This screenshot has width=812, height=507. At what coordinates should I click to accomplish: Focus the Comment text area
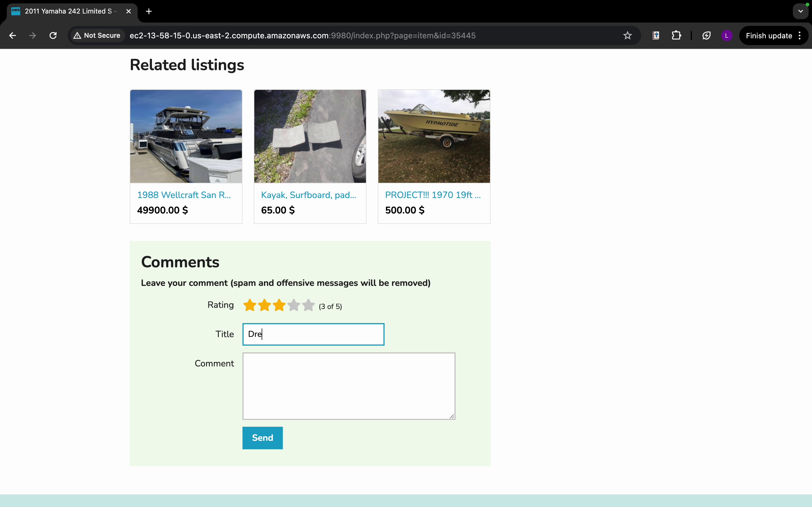[x=348, y=386]
